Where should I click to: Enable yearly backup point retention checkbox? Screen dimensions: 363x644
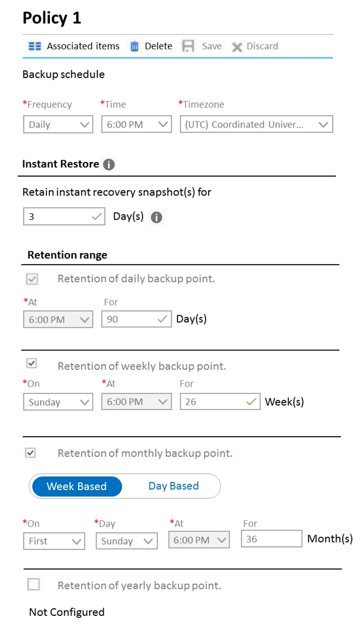coord(33,584)
